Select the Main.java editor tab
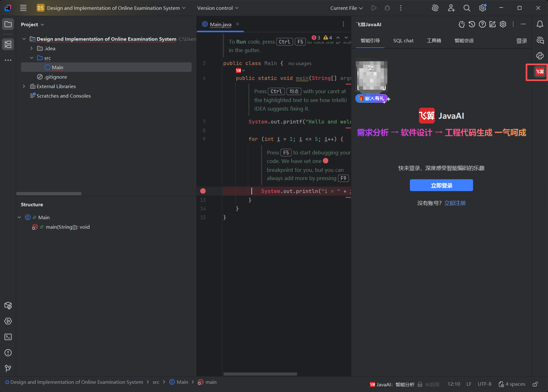 [x=220, y=24]
